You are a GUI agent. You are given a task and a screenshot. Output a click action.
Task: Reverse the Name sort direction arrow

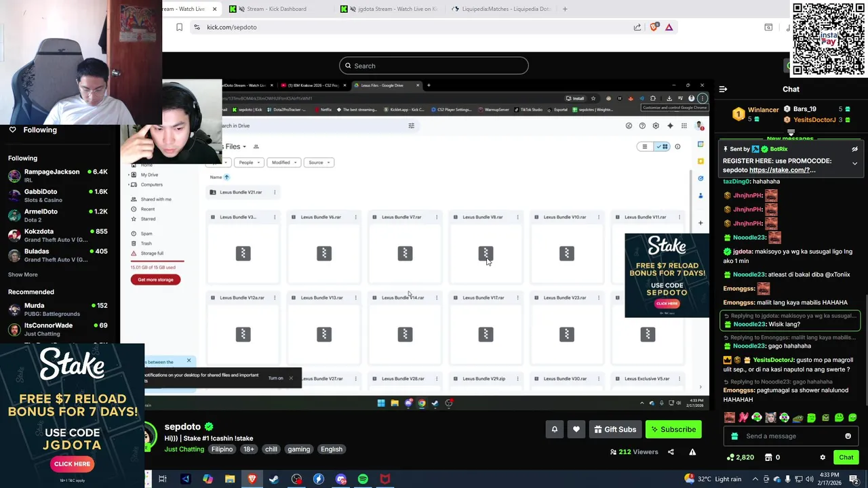coord(226,177)
